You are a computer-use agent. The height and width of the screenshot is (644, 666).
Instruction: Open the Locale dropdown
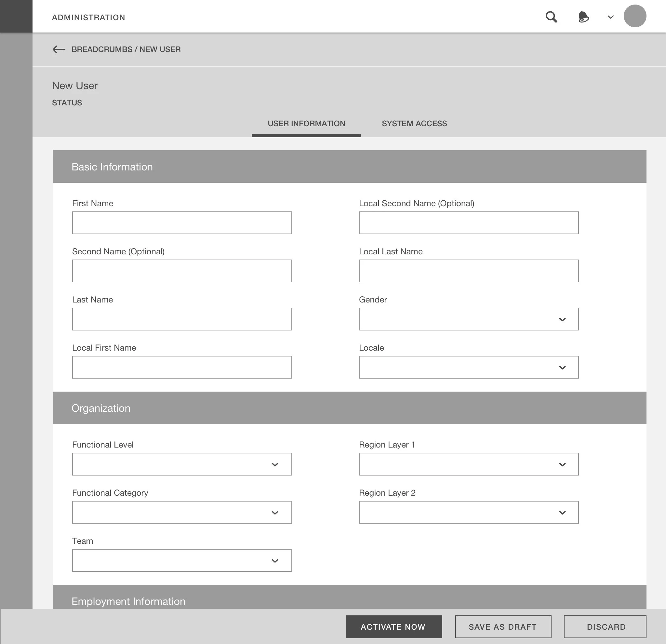(x=468, y=367)
